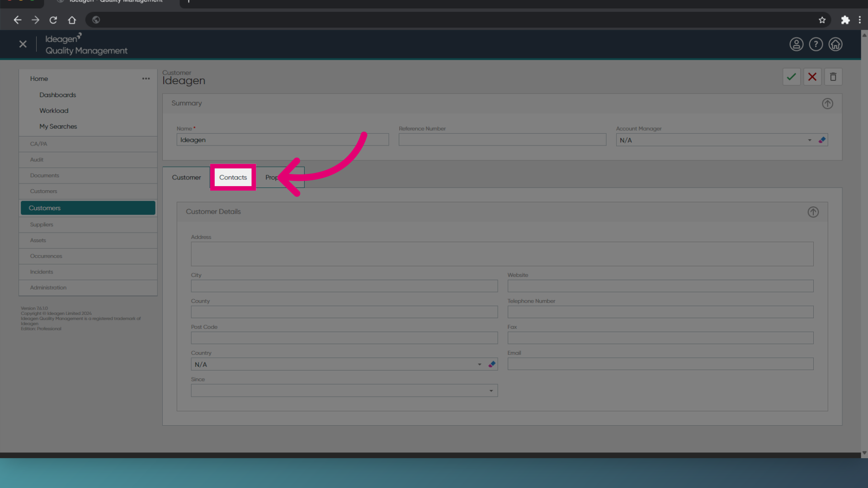868x488 pixels.
Task: Click the browser home icon
Action: pyautogui.click(x=72, y=20)
